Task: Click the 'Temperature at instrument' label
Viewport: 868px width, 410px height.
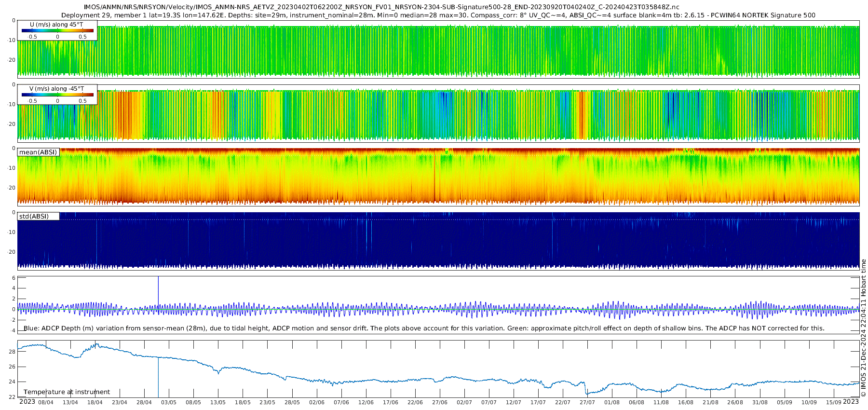Action: pos(67,392)
